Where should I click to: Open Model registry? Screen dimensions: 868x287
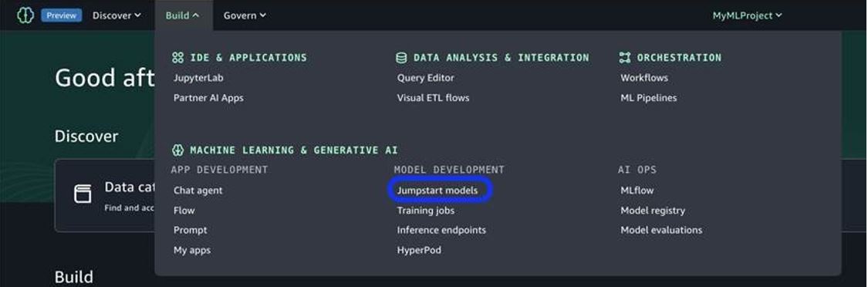(653, 211)
